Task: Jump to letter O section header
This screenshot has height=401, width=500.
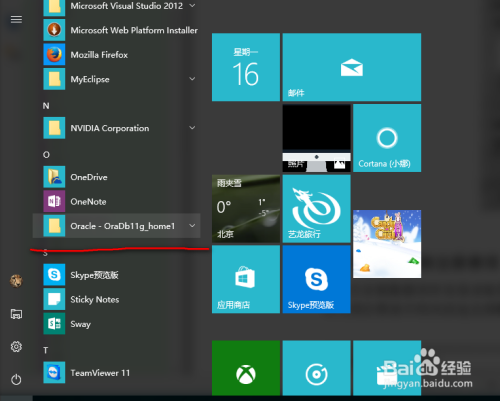Action: pyautogui.click(x=46, y=155)
